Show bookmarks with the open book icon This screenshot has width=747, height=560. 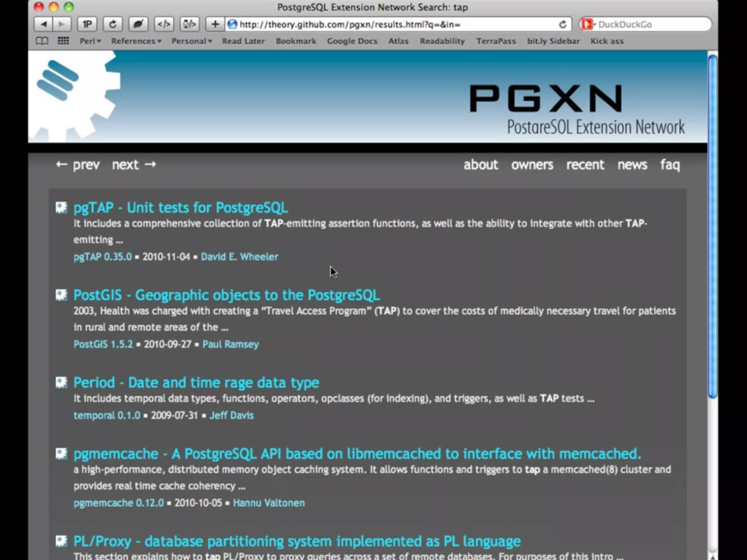pos(42,41)
